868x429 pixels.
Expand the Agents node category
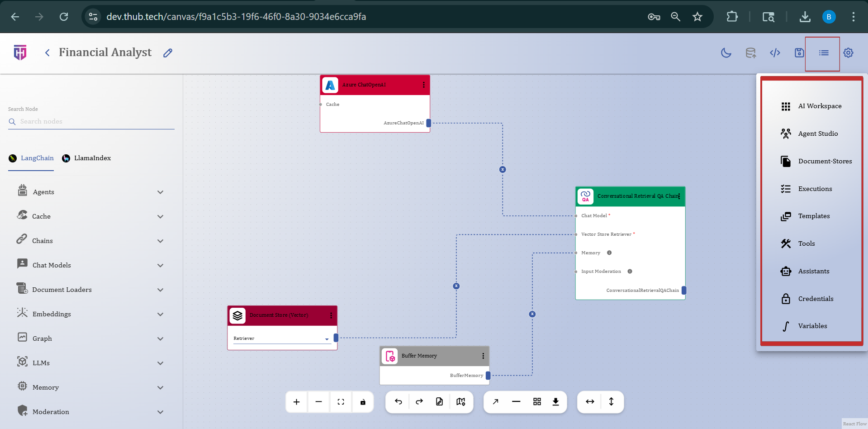(x=160, y=192)
